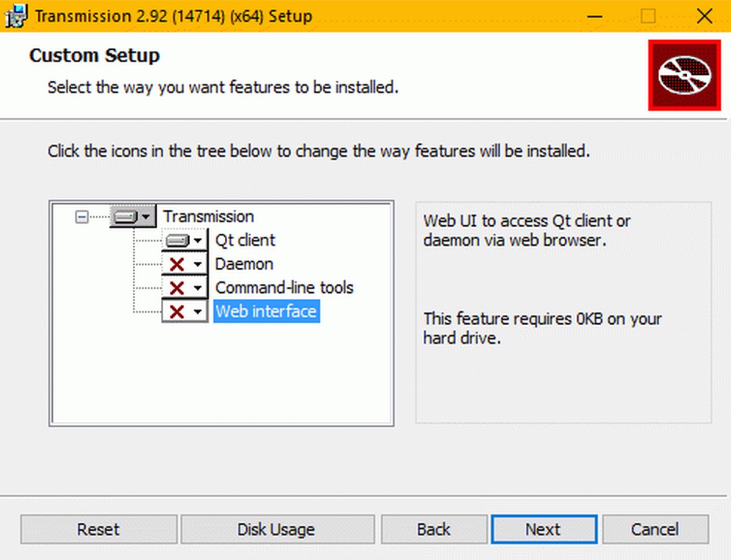
Task: Click the "Custom Setup" heading
Action: coord(94,56)
